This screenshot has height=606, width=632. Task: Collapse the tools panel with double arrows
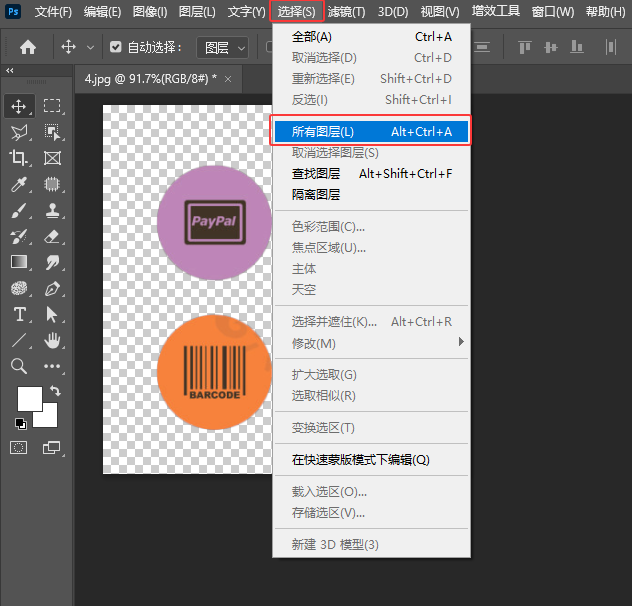(x=10, y=71)
